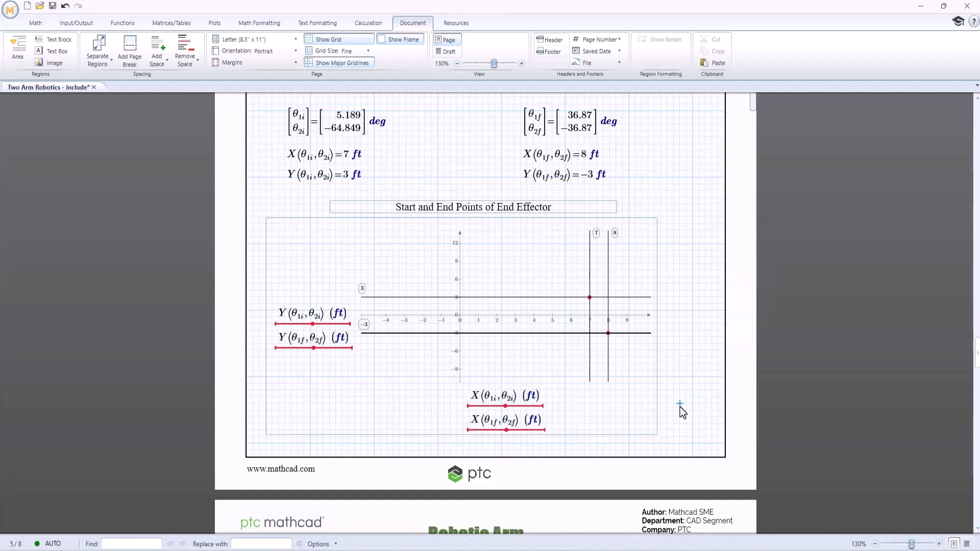Insert a Footer in the document
The height and width of the screenshot is (551, 980).
(549, 51)
